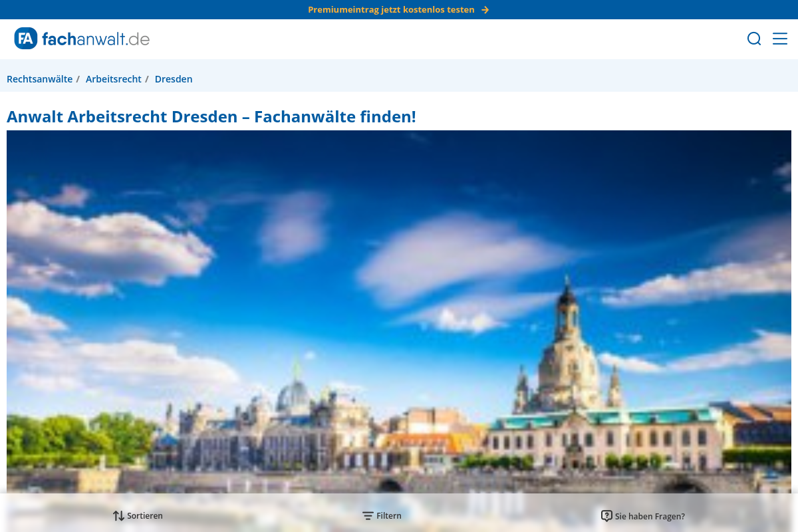Click the Anwalt Arbeitsrecht Dresden heading

tap(211, 117)
